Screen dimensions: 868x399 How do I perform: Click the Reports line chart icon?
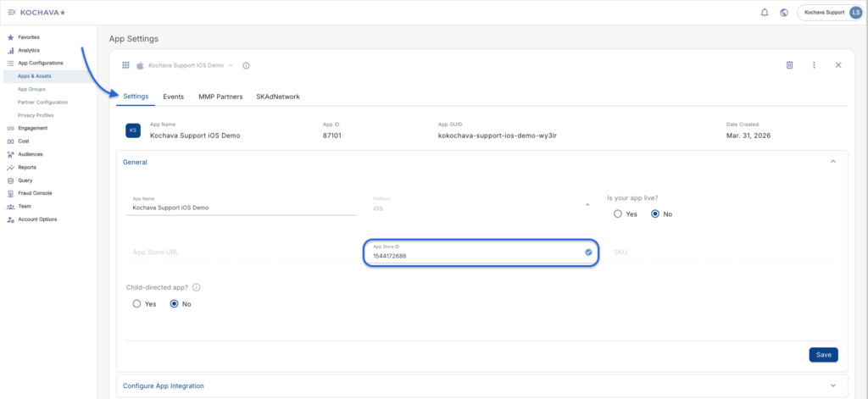[x=10, y=167]
